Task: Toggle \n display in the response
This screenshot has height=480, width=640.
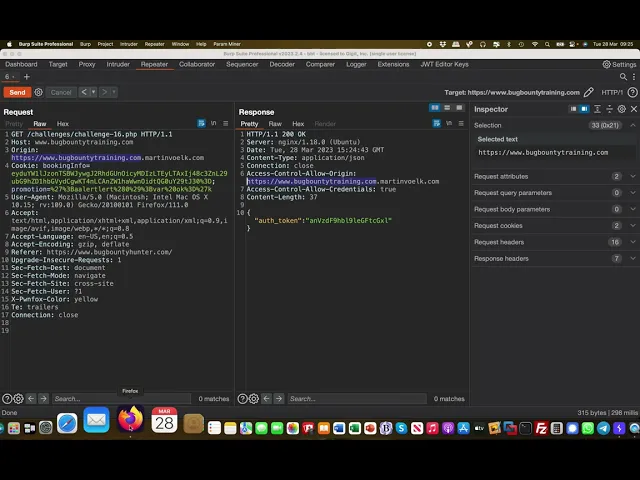Action: 449,123
